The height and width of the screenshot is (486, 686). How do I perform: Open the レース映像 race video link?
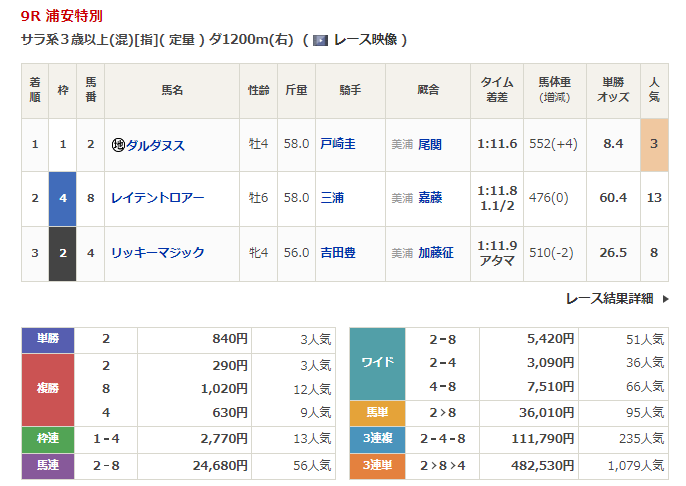(x=366, y=40)
